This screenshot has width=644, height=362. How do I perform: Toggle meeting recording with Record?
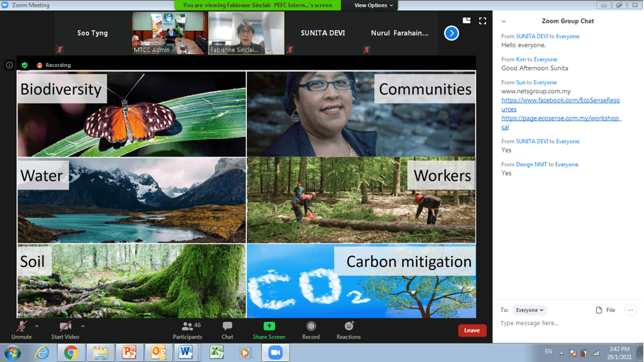[x=311, y=330]
